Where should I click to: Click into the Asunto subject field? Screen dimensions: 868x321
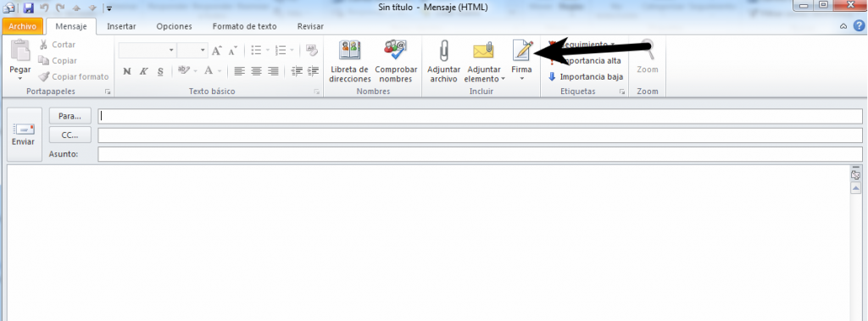pos(480,154)
